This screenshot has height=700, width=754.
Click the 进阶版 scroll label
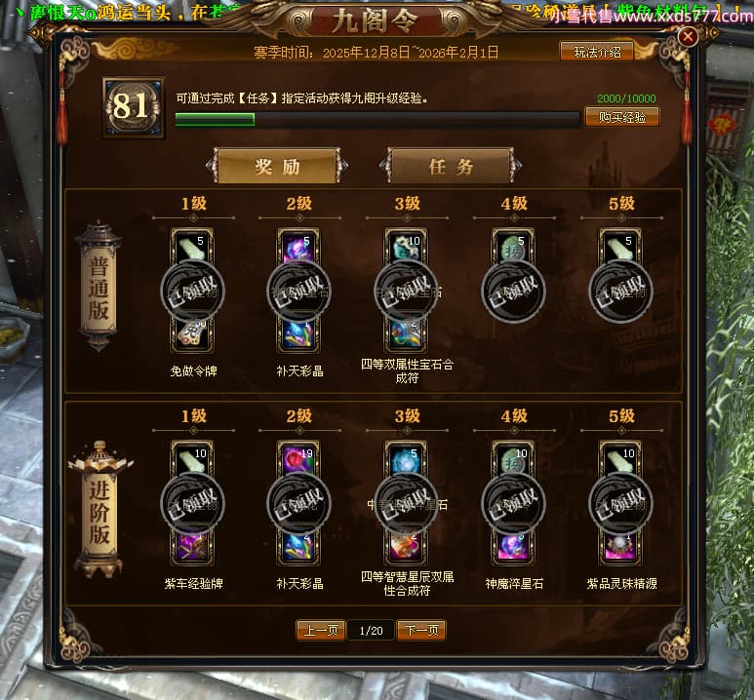tap(99, 511)
